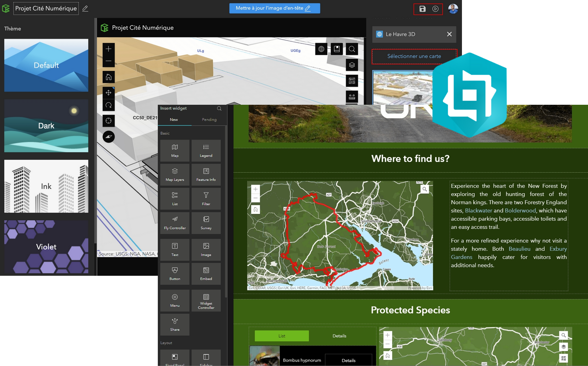This screenshot has height=366, width=588.
Task: Zoom in on Protected Species map
Action: click(x=388, y=335)
